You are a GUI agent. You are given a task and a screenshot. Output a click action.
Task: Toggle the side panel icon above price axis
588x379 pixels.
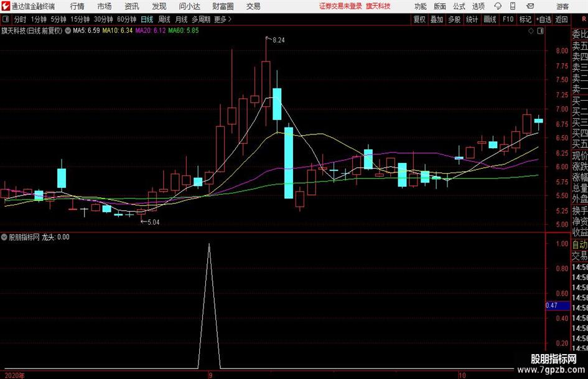[x=540, y=31]
